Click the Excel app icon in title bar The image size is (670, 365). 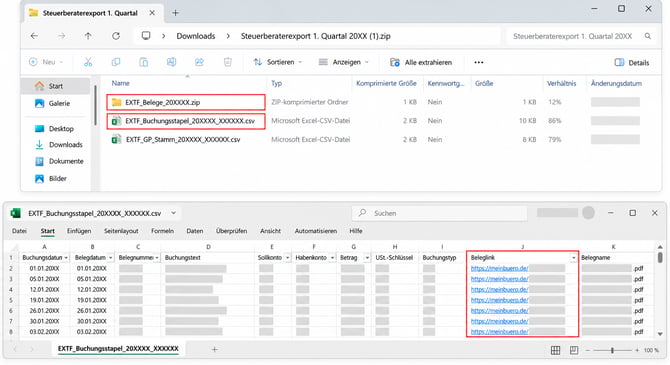coord(16,213)
